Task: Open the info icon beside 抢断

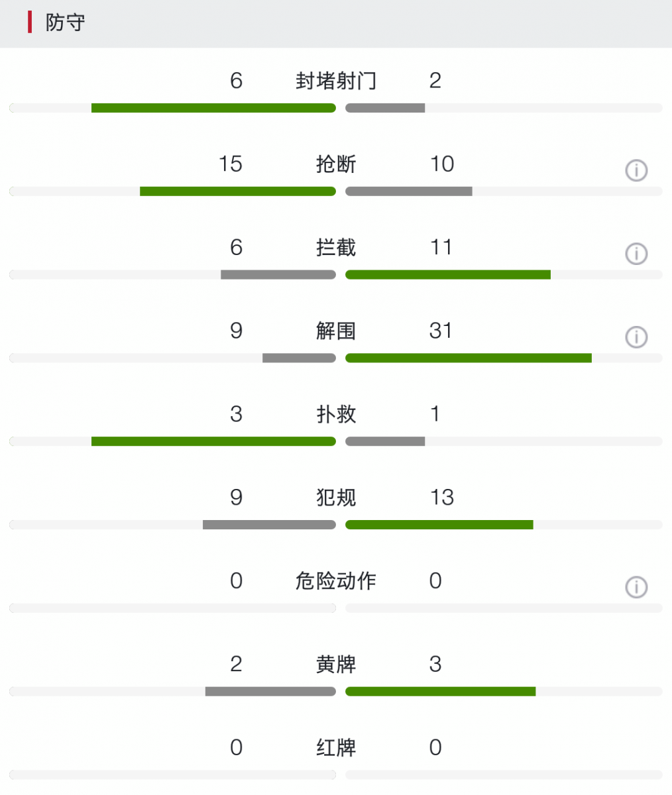Action: pos(636,170)
